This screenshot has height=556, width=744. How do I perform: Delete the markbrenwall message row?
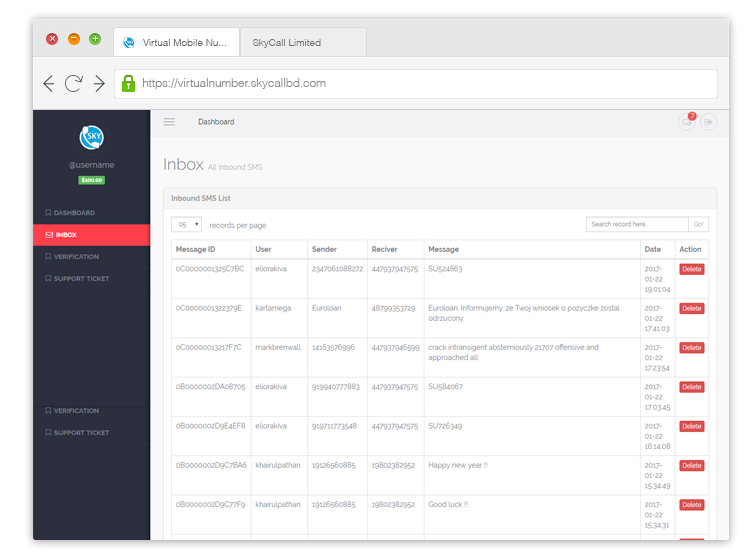pos(692,348)
